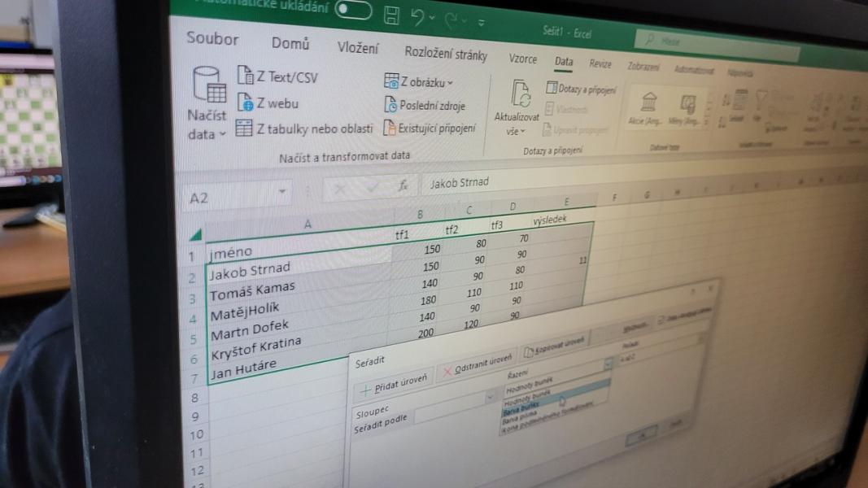Import data via Z Text/CSV
Viewport: 868px width, 488px height.
pos(278,78)
